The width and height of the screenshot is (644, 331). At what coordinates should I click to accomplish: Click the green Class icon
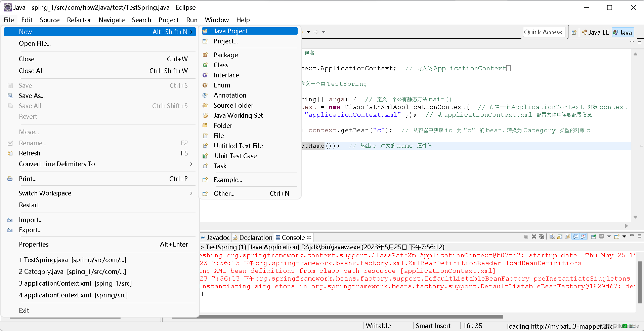click(205, 65)
